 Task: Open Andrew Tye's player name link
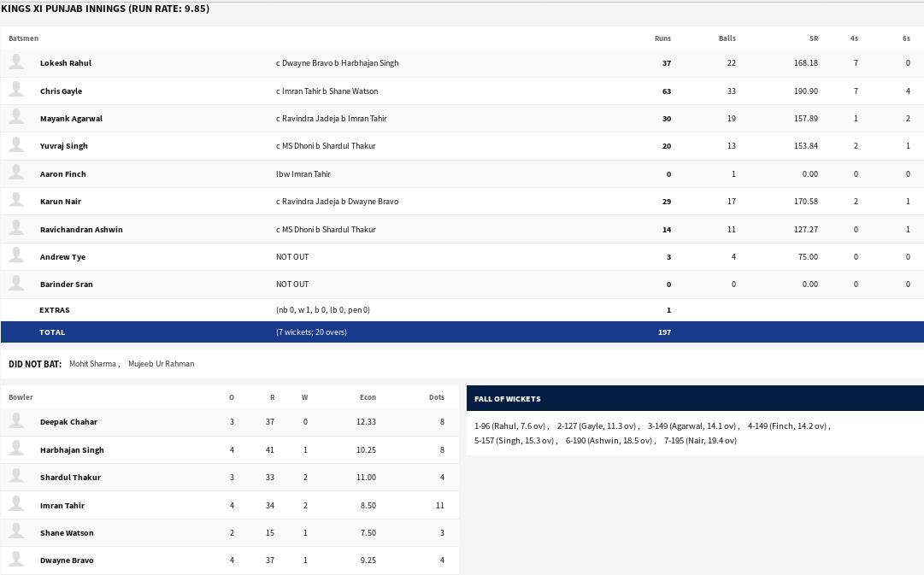[x=62, y=257]
